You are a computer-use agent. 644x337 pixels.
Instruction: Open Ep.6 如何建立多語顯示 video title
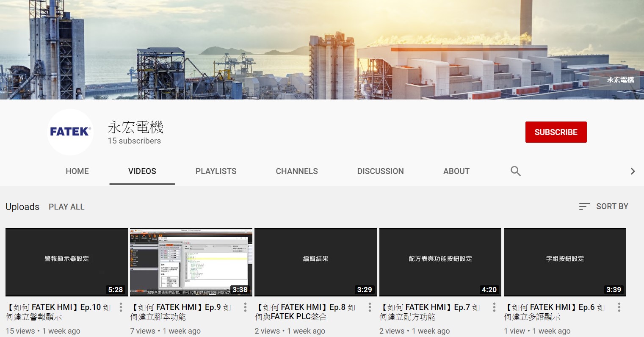[555, 312]
